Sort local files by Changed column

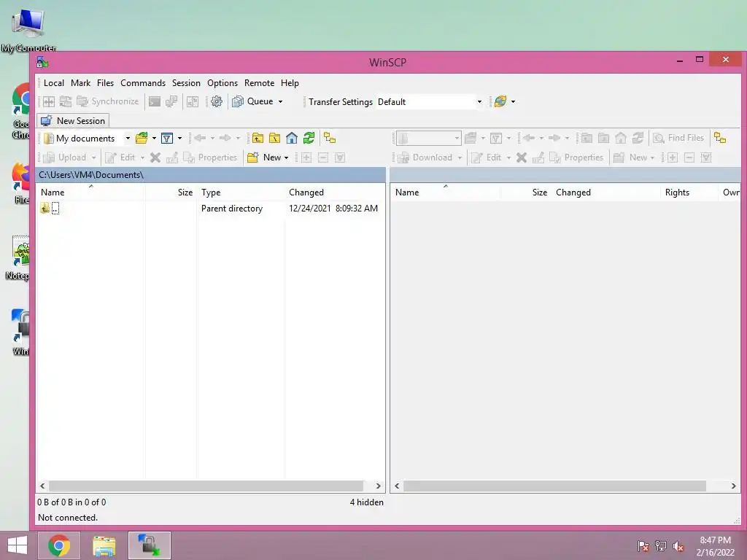[x=335, y=192]
